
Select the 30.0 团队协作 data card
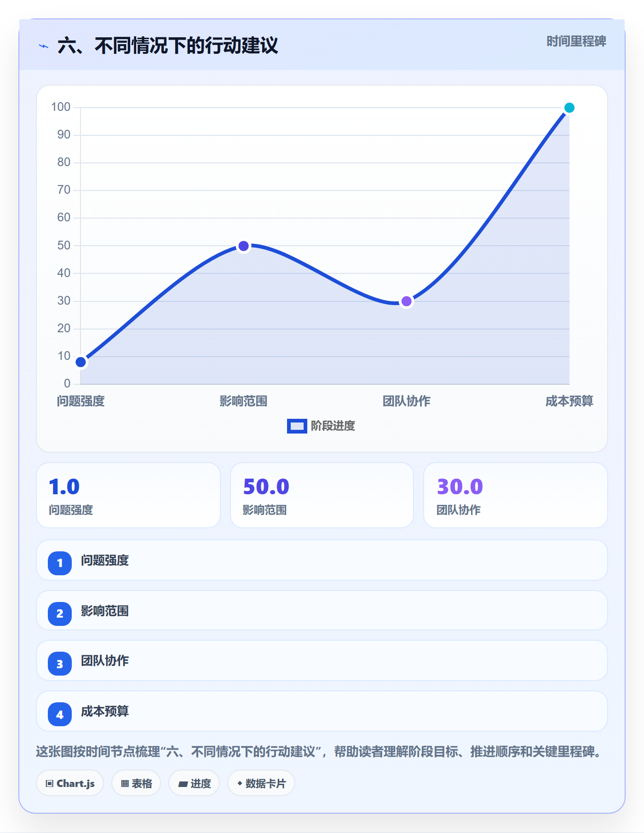(x=516, y=495)
